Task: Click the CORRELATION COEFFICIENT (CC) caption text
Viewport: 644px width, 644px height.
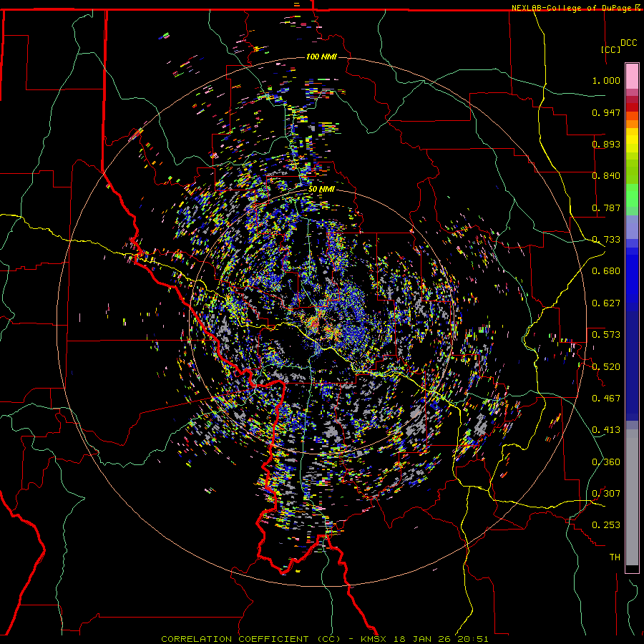Action: [250, 639]
